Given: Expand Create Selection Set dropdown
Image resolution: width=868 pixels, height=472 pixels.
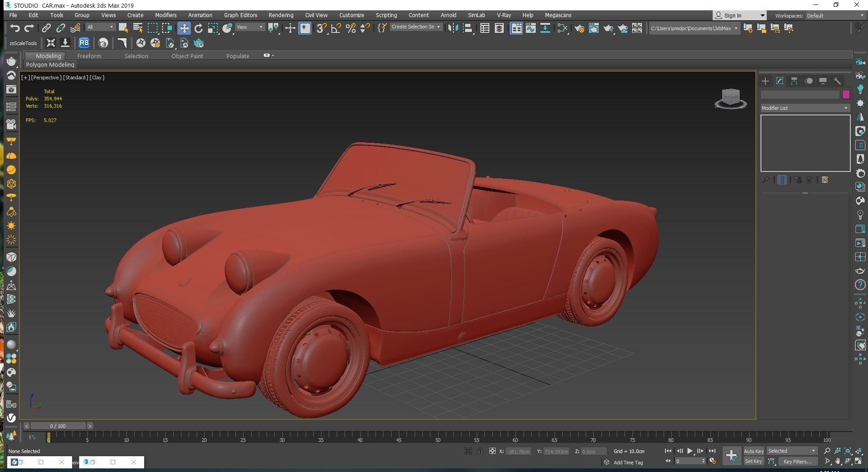Looking at the screenshot, I should pyautogui.click(x=416, y=27).
